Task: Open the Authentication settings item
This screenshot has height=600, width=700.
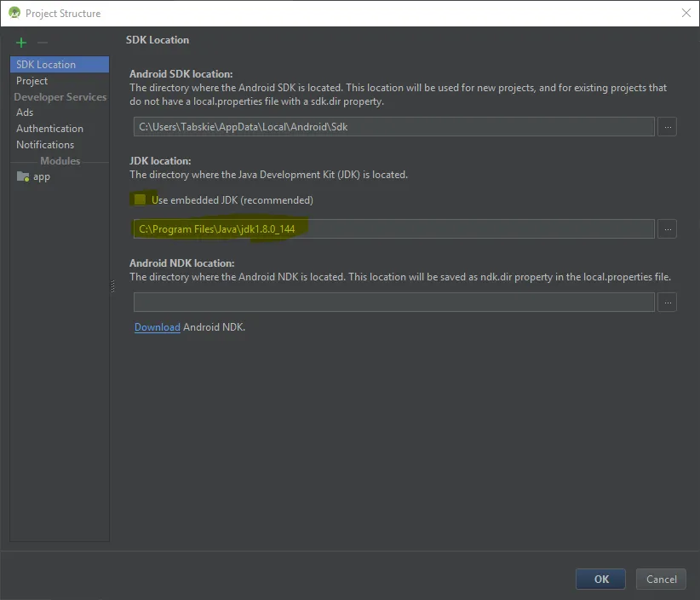Action: click(49, 129)
